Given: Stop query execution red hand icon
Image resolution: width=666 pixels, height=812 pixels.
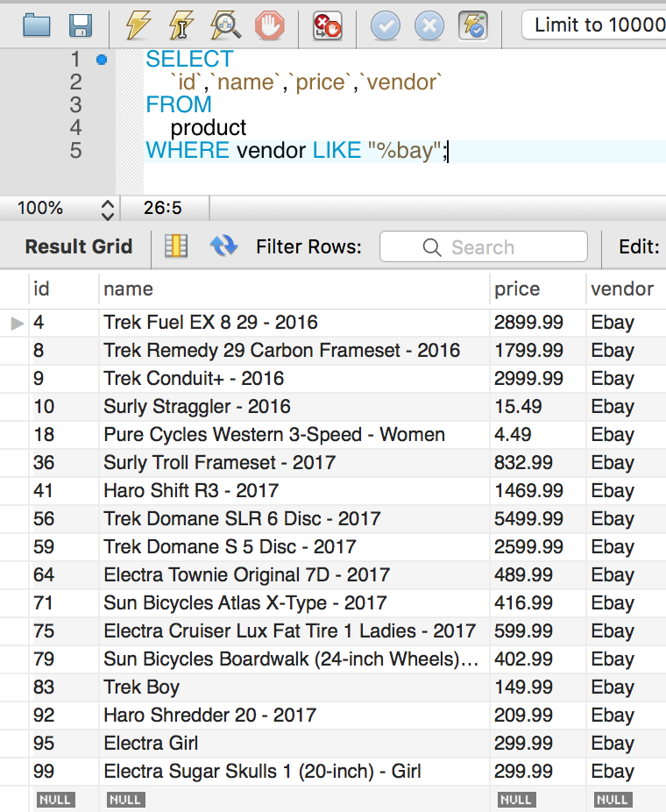Looking at the screenshot, I should [270, 25].
